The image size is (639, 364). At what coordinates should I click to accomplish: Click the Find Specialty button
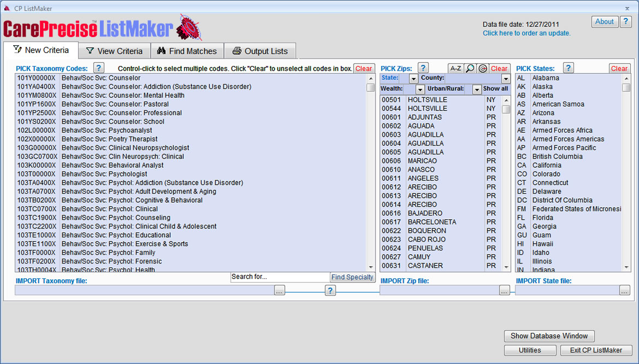pyautogui.click(x=352, y=277)
